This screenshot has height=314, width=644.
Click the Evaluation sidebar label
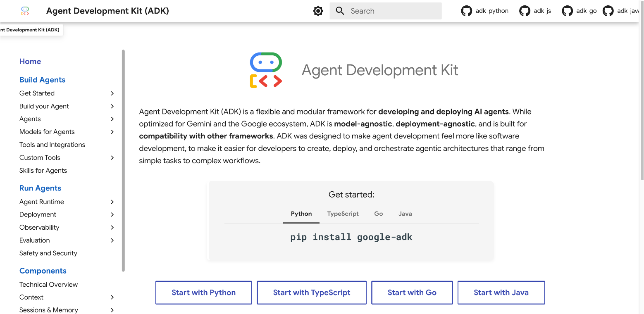pos(35,240)
